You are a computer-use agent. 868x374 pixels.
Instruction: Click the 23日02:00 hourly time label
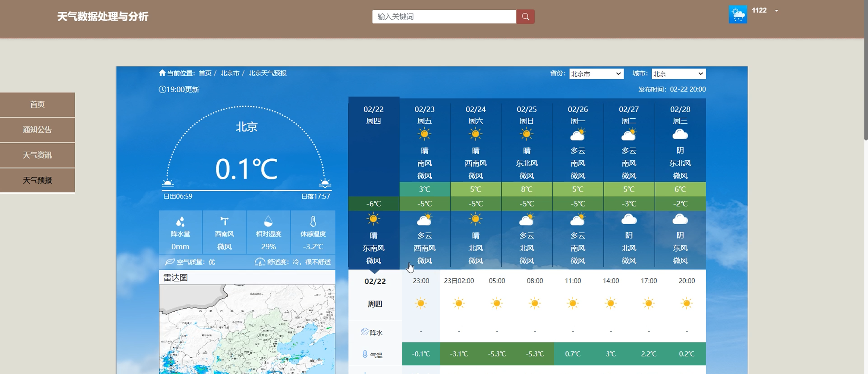pyautogui.click(x=459, y=281)
